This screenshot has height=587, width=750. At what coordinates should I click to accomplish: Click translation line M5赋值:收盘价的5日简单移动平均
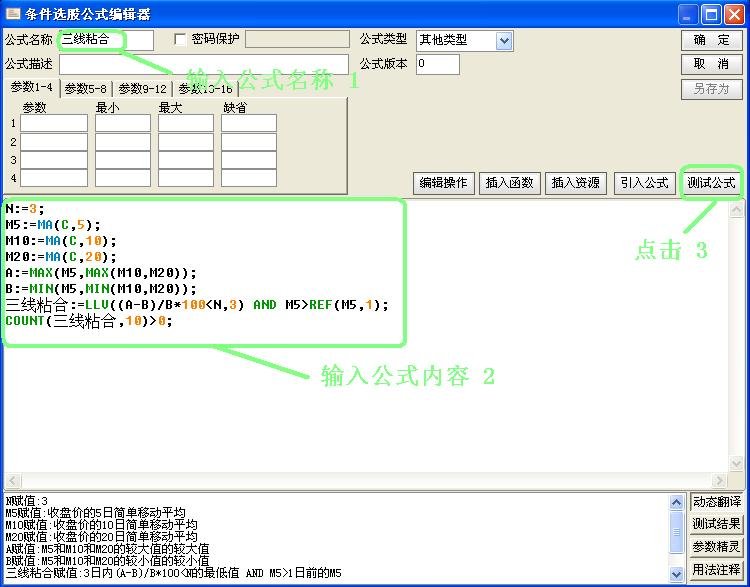tap(95, 513)
